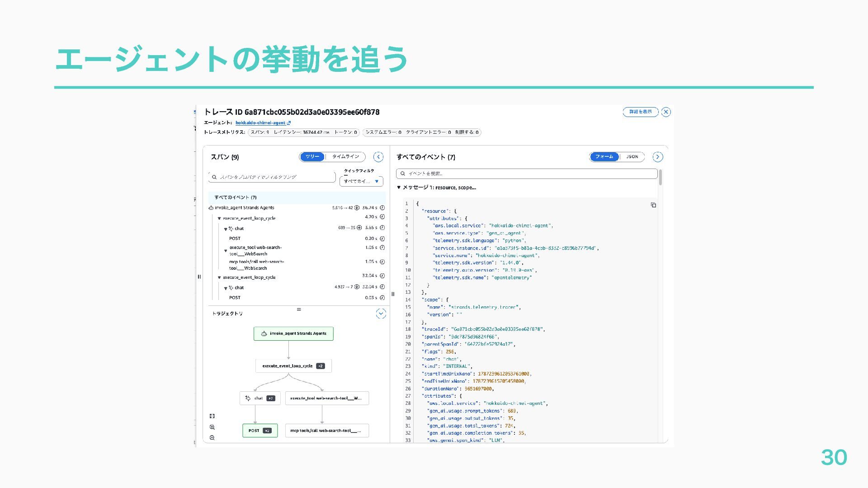This screenshot has width=868, height=488.
Task: Click the イベントを検索 search field
Action: [x=527, y=174]
